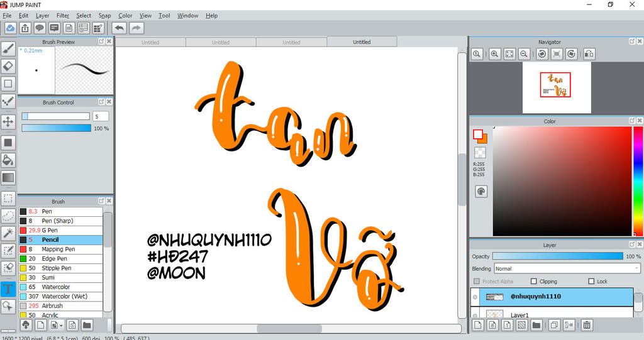644x340 pixels.
Task: Add layer folder in Layer panel
Action: point(536,325)
